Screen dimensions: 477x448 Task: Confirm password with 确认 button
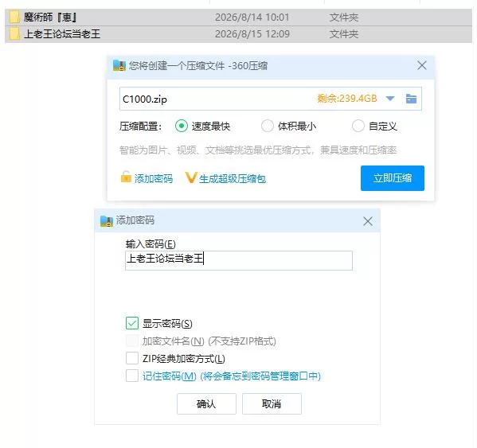click(206, 404)
